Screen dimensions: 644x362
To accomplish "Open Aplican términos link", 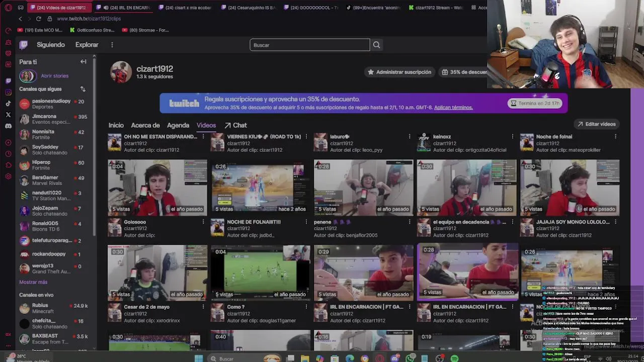I will (x=453, y=108).
